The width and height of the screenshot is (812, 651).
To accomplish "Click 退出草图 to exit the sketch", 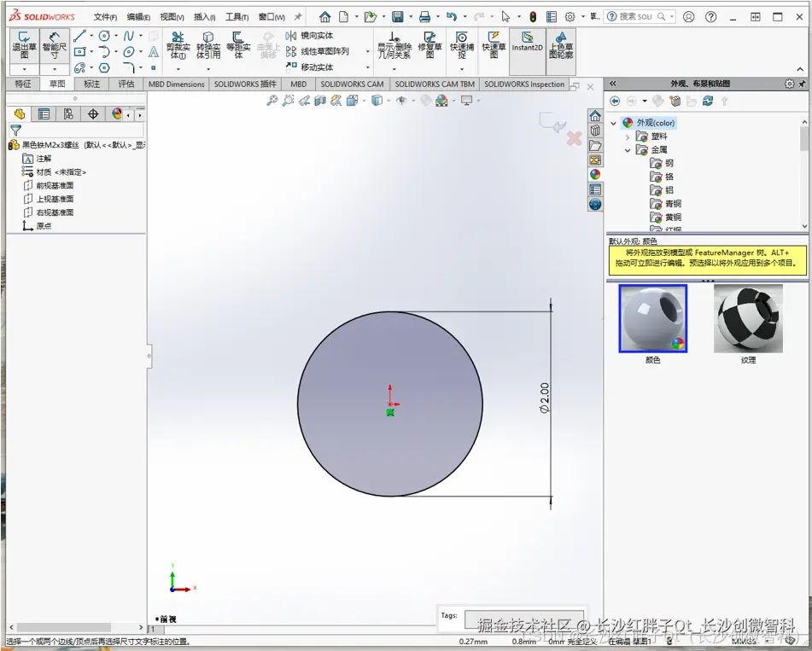I will (24, 44).
